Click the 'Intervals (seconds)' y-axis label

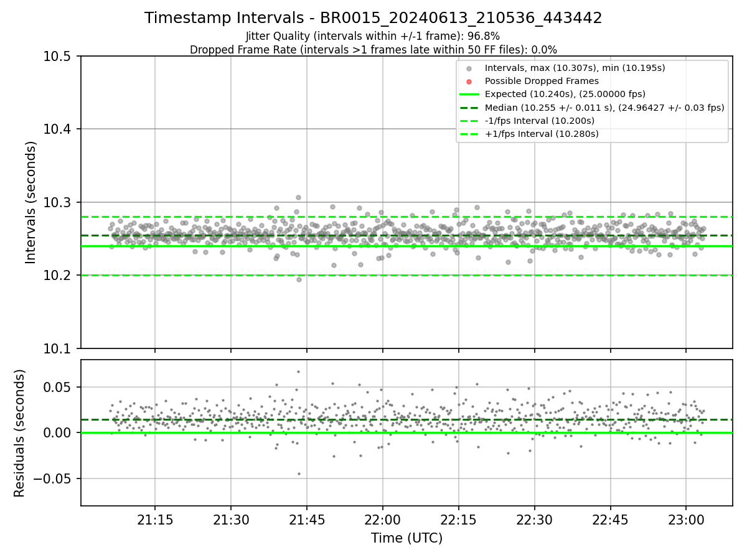coord(31,202)
